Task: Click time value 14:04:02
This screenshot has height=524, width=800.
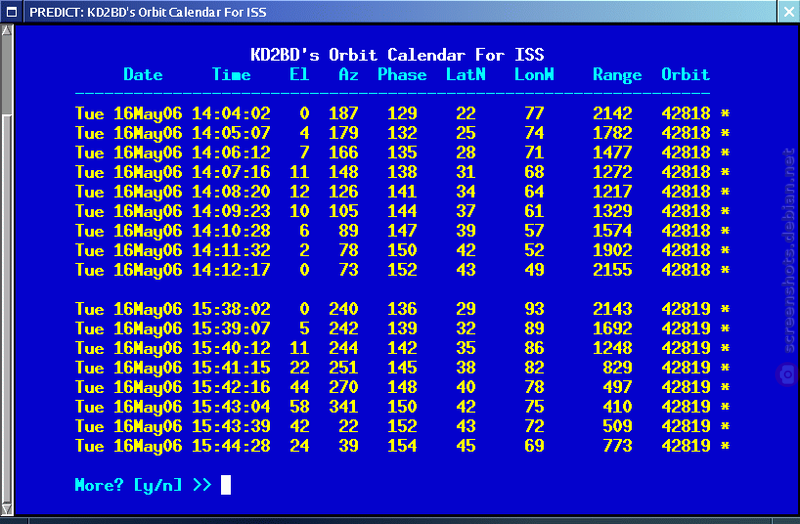Action: click(x=231, y=113)
